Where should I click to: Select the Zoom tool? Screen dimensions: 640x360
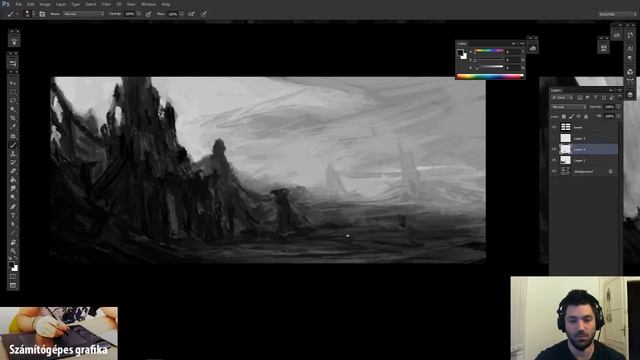click(13, 251)
